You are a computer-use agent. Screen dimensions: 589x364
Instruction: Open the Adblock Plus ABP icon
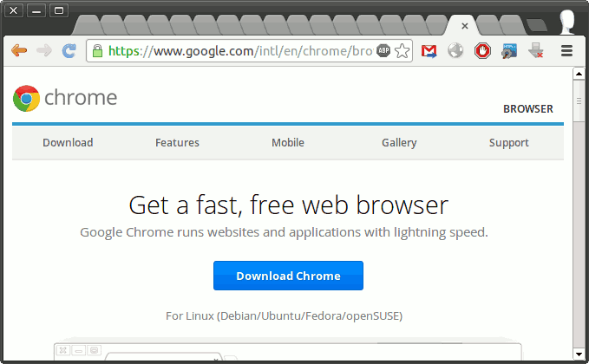pyautogui.click(x=383, y=51)
